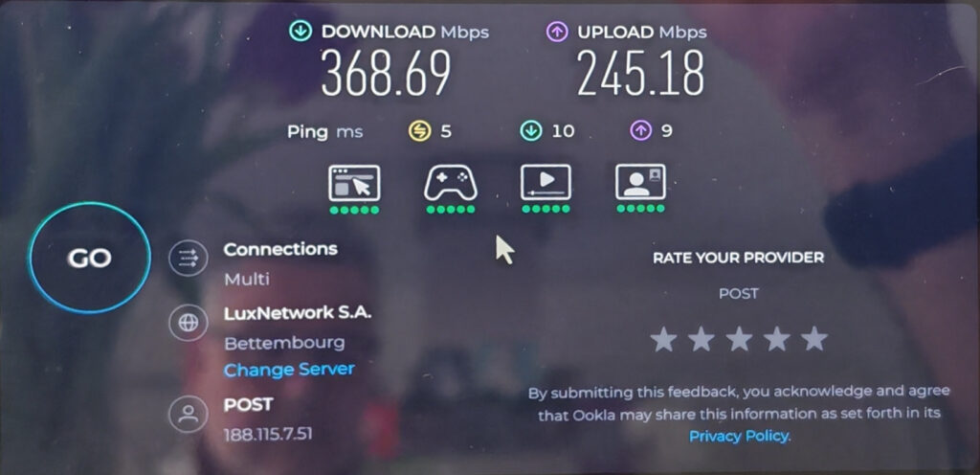Click the video chat quality icon
980x475 pixels.
point(640,183)
